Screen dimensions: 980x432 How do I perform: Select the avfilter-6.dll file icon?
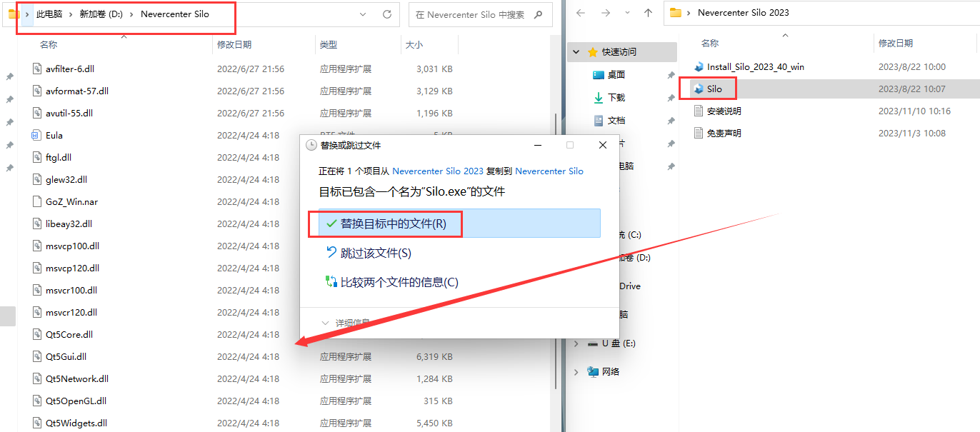click(x=37, y=69)
